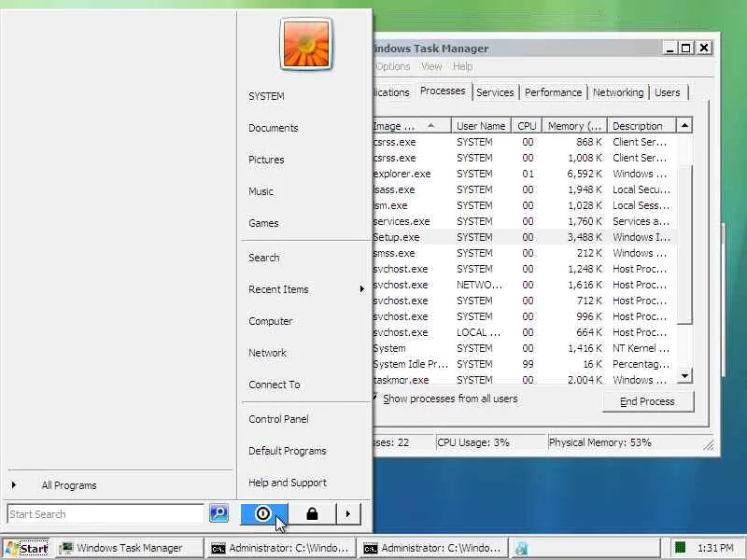Open Network from Start menu
The height and width of the screenshot is (560, 747).
(x=267, y=353)
